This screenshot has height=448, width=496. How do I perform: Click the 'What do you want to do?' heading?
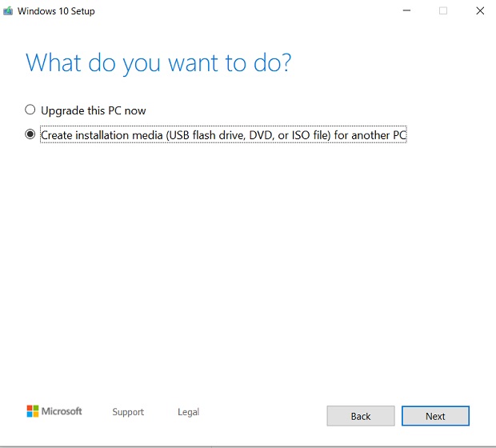pos(158,63)
